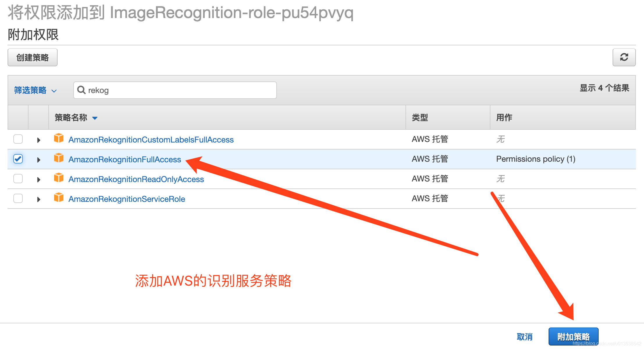Check the AmazonRekognitionReadOnlyAccess checkbox
This screenshot has height=349, width=644.
pyautogui.click(x=18, y=179)
